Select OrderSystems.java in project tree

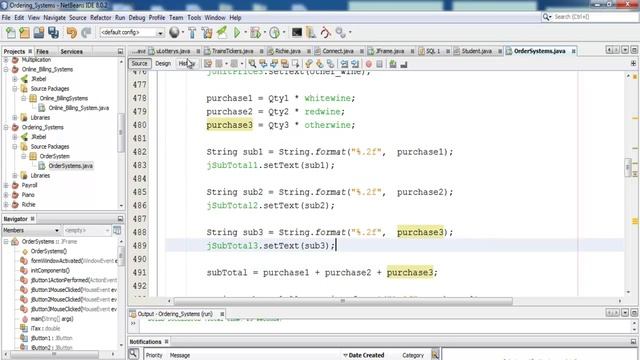[x=71, y=166]
